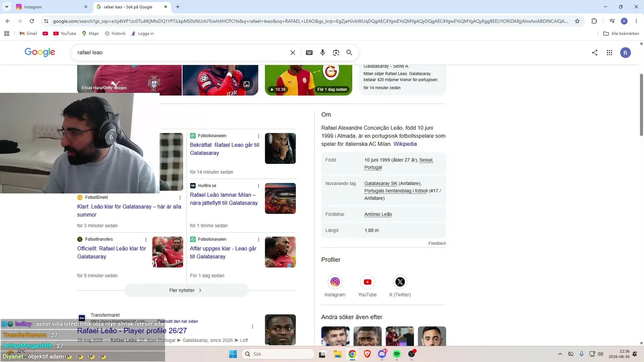Open more options for HurBra.se article
The height and width of the screenshot is (362, 644).
tap(259, 186)
